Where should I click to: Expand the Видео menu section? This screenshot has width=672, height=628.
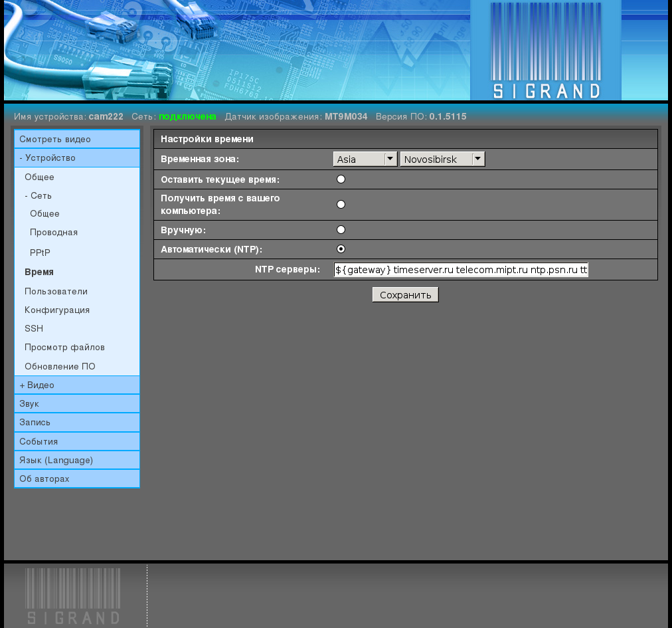tap(37, 385)
